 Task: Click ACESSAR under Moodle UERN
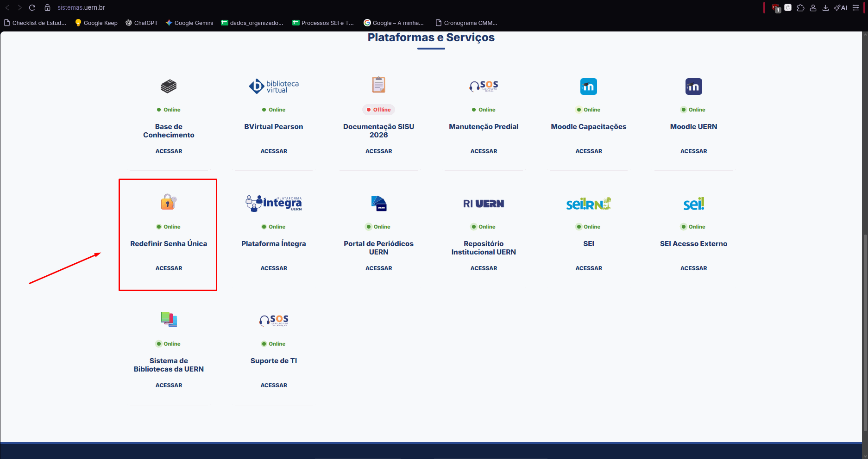tap(693, 151)
